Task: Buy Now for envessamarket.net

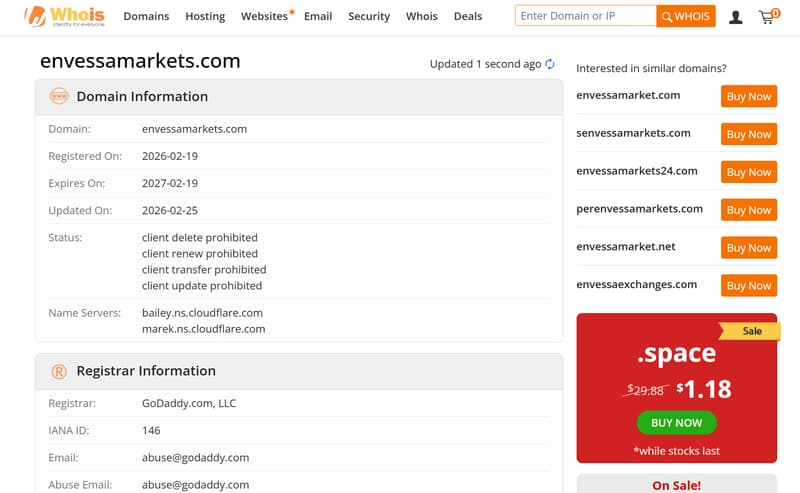Action: [748, 248]
